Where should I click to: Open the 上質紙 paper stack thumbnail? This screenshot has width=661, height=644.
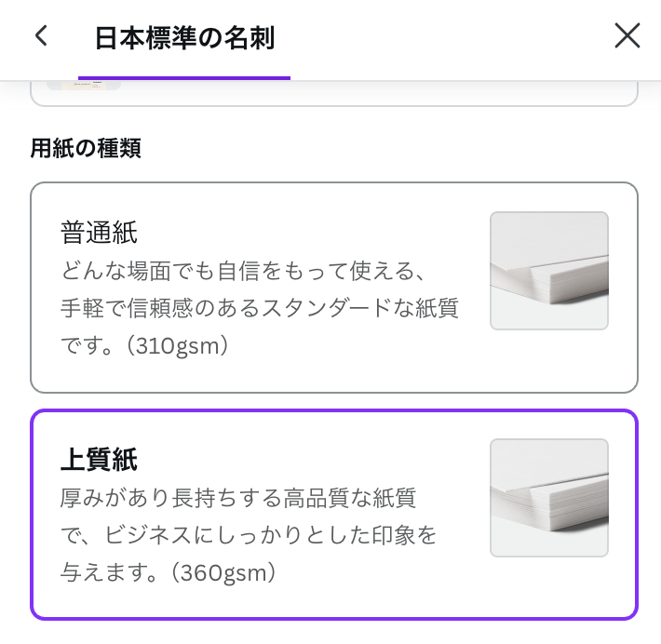549,498
